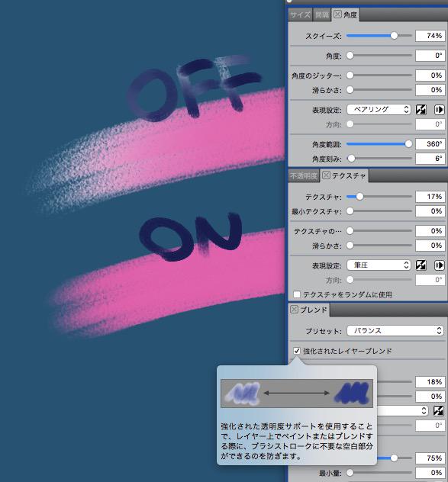Click the 角度範囲 slider handle

(408, 144)
